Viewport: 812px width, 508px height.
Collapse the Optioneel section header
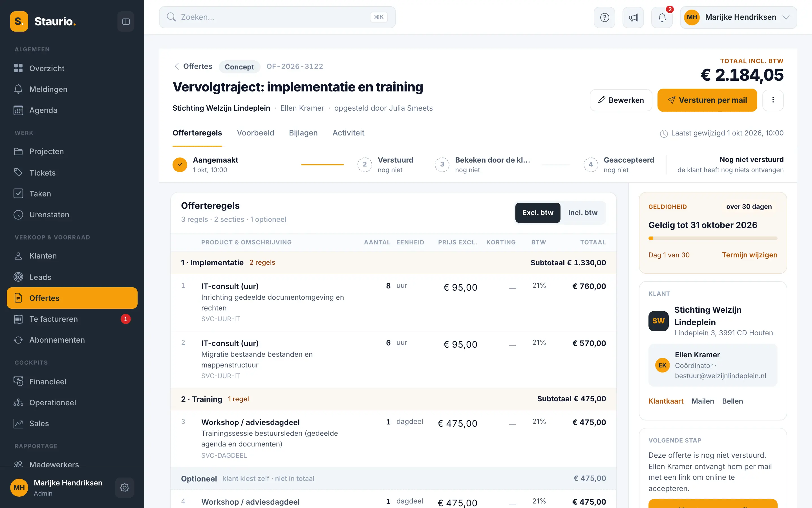click(393, 478)
